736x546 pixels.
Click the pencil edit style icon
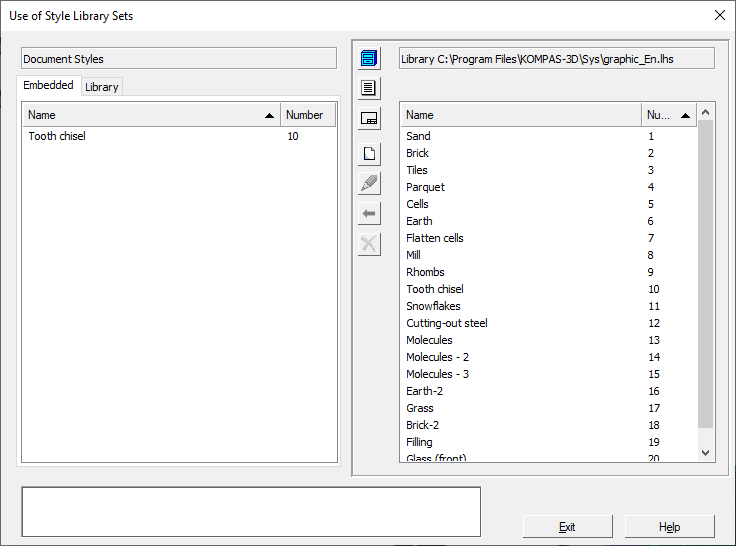(x=369, y=184)
